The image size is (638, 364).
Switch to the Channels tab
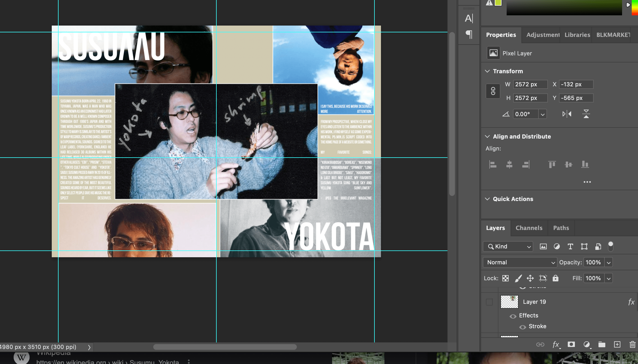point(529,228)
